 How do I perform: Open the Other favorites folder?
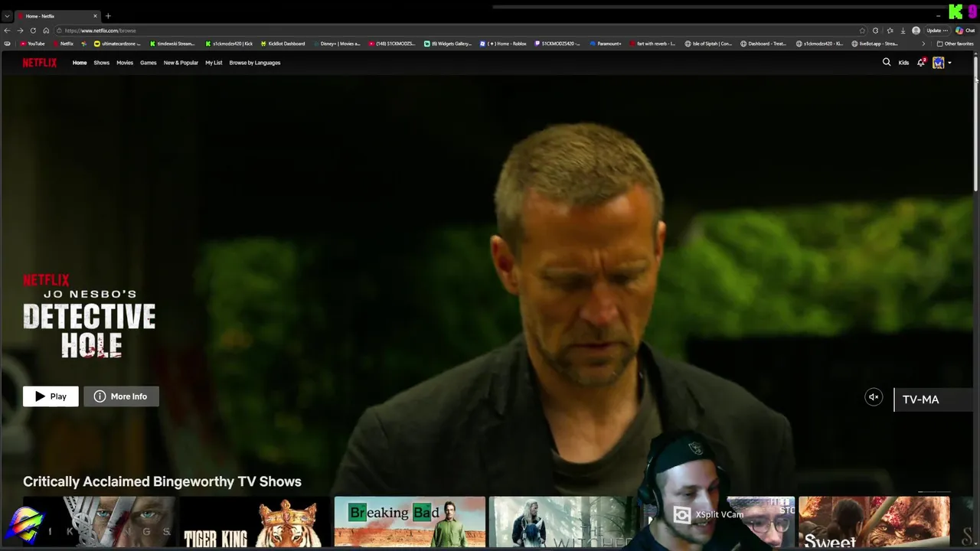click(955, 44)
